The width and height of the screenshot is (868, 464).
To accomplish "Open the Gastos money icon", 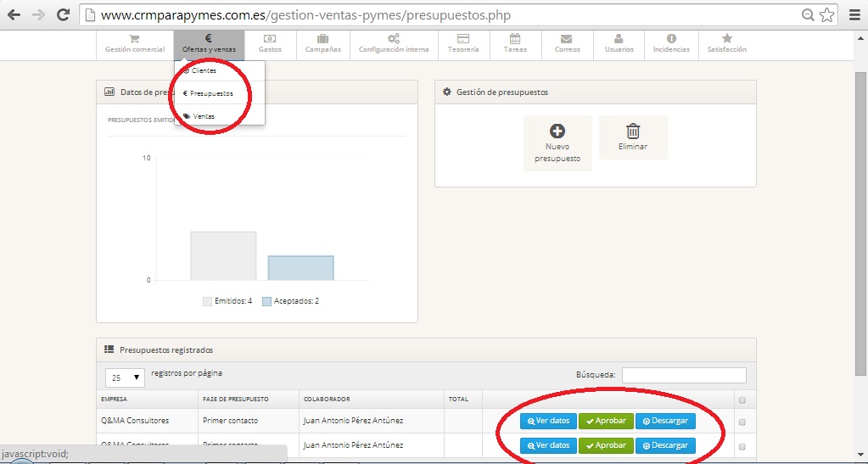I will [x=270, y=39].
